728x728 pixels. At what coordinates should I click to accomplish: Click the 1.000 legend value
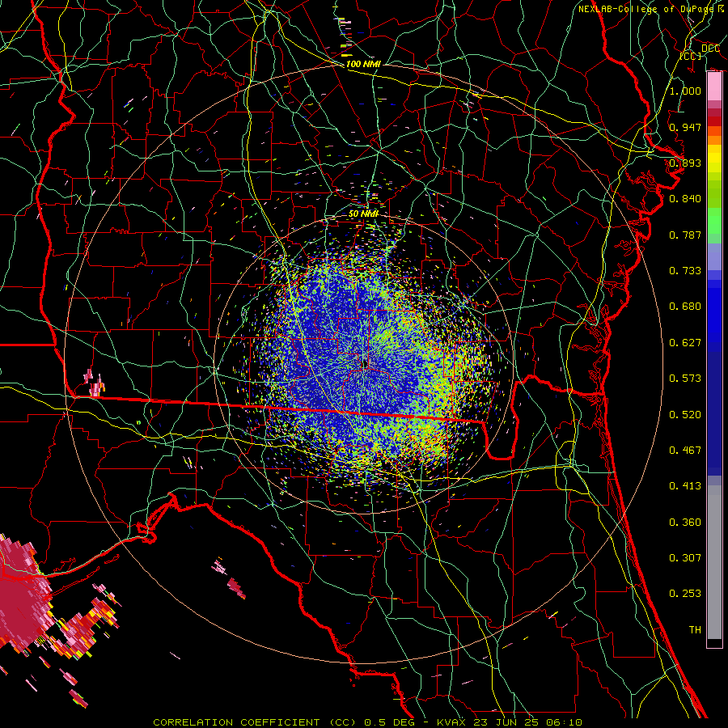(685, 91)
